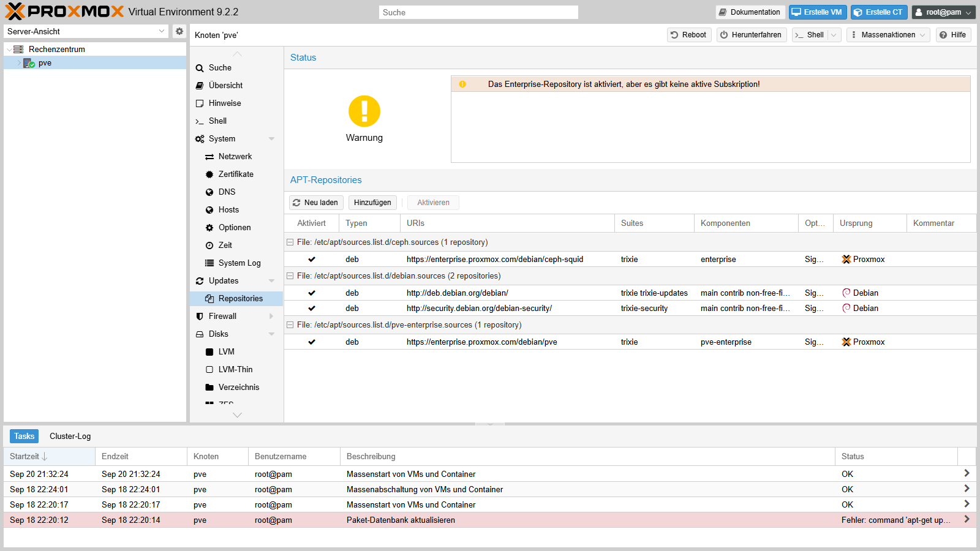Viewport: 980px width, 551px height.
Task: Collapse the System section arrow
Action: (271, 139)
